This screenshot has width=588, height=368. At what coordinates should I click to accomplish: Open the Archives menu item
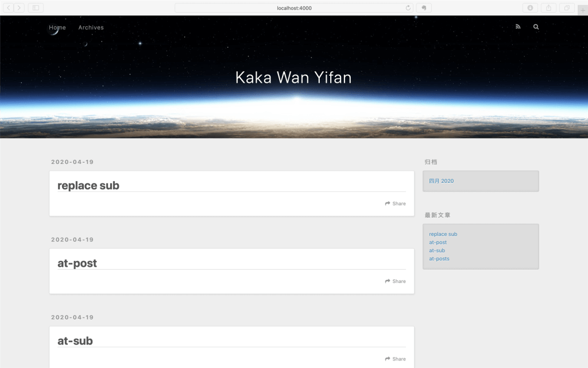(x=91, y=28)
